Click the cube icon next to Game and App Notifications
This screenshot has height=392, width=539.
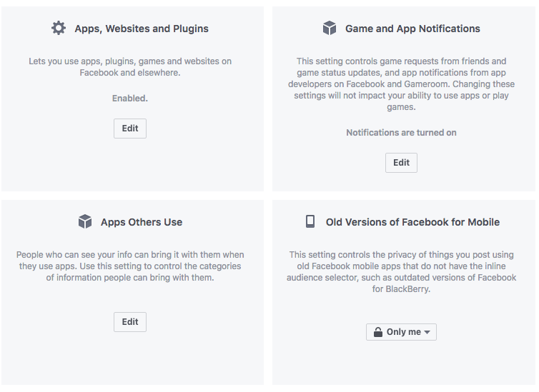pos(330,28)
